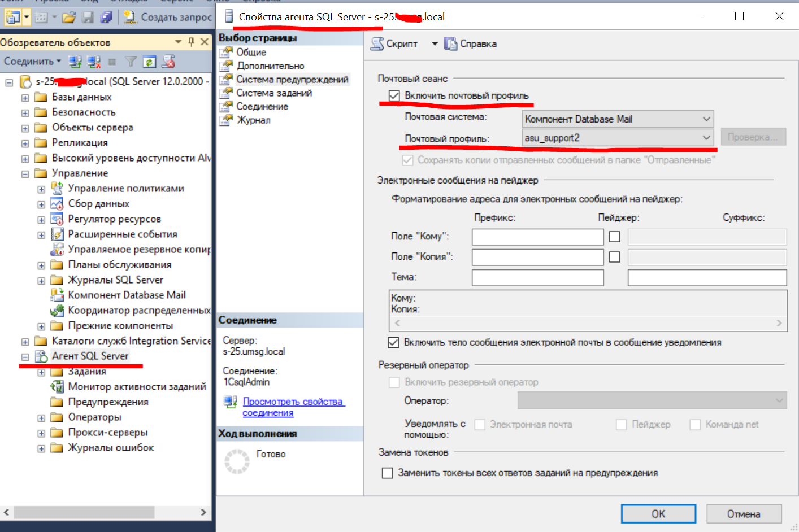
Task: Pin the Object Explorer panel
Action: click(x=191, y=42)
